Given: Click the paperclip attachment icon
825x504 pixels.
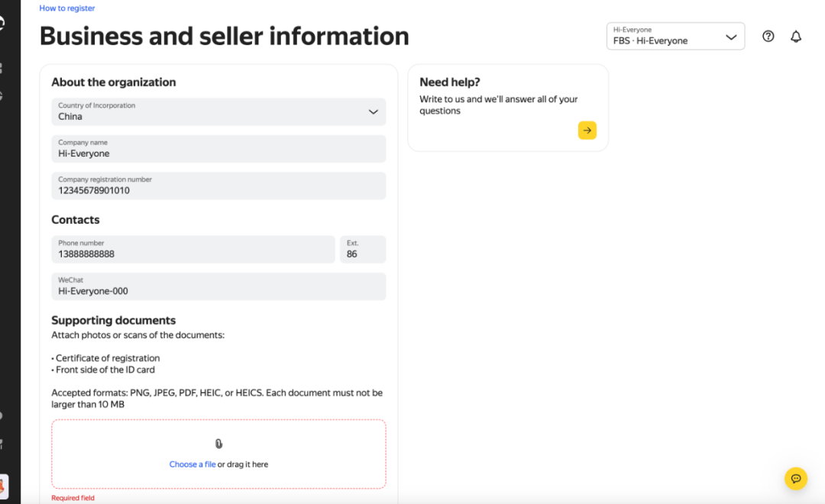Looking at the screenshot, I should [218, 444].
